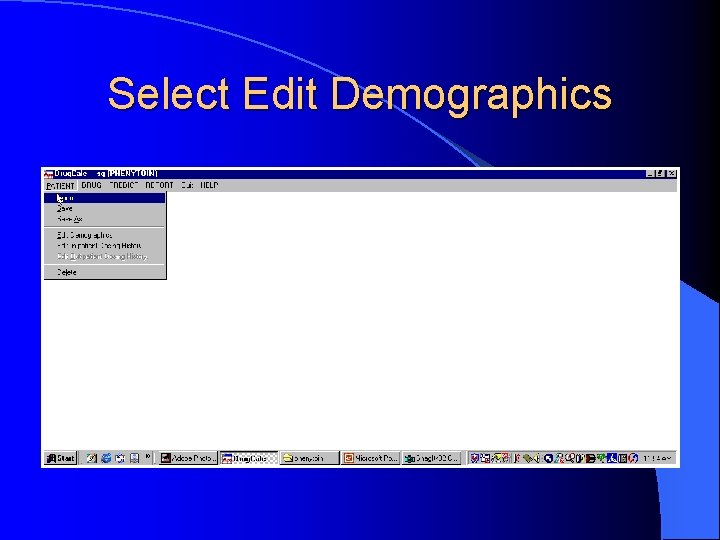720x540 pixels.
Task: Select Edit Inpatient Dosing History entry
Action: [x=105, y=246]
